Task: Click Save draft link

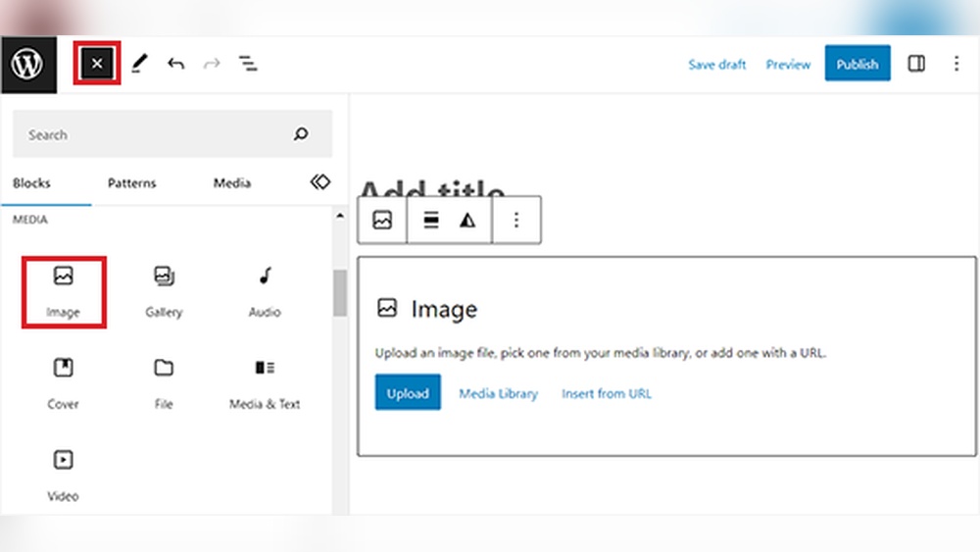Action: [x=717, y=65]
